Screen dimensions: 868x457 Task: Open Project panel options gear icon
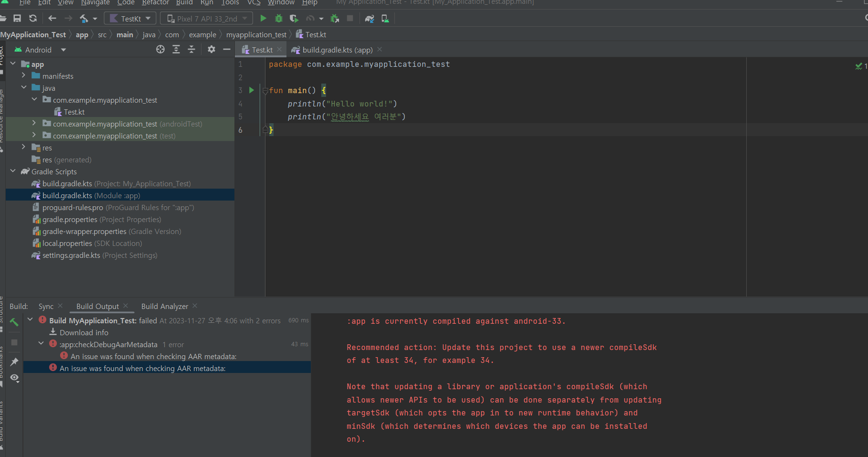[212, 50]
